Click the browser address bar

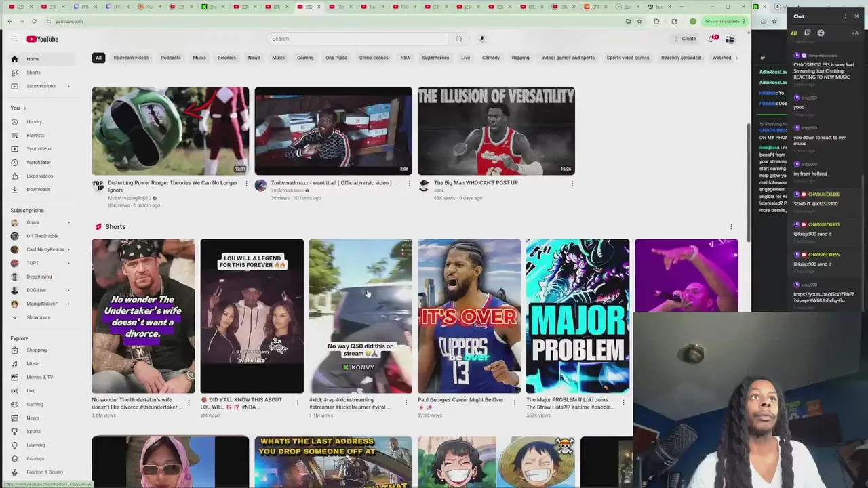(332, 21)
